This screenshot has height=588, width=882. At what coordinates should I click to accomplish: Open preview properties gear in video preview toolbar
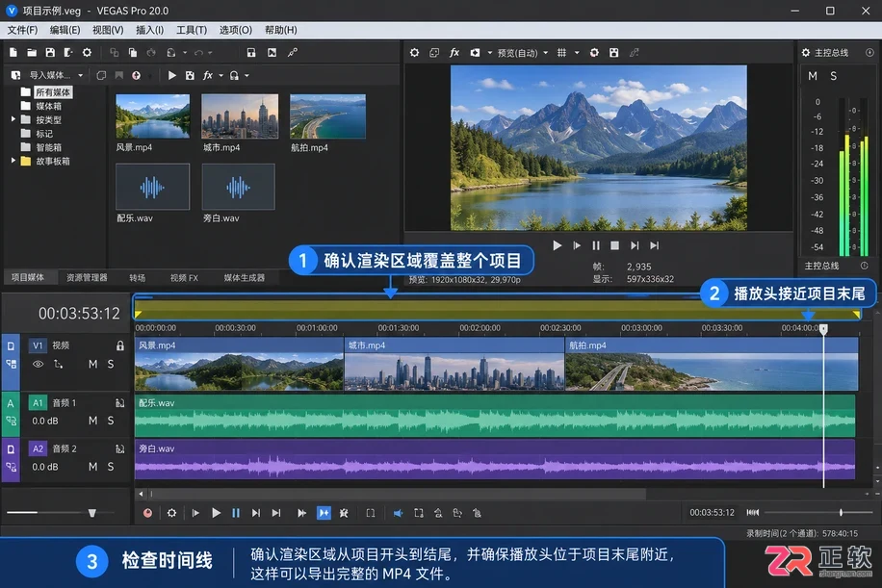point(415,52)
